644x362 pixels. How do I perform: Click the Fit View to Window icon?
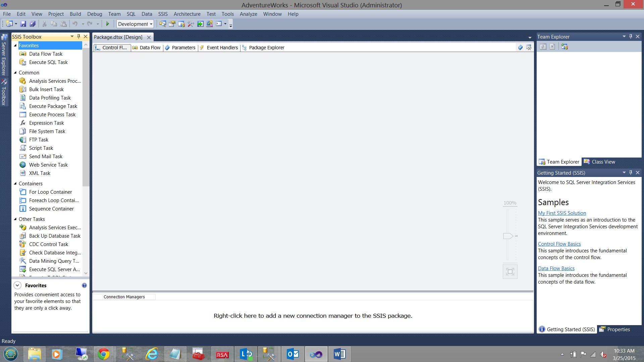(x=510, y=271)
